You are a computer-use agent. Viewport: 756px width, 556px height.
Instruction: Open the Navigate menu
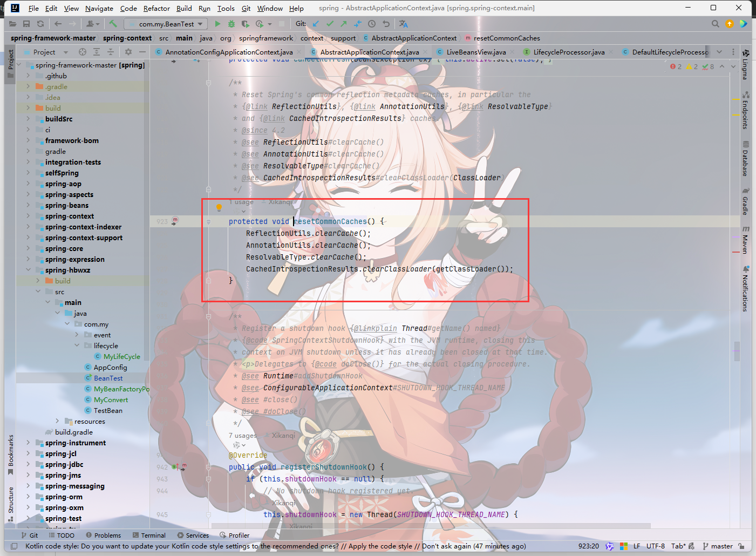tap(99, 8)
